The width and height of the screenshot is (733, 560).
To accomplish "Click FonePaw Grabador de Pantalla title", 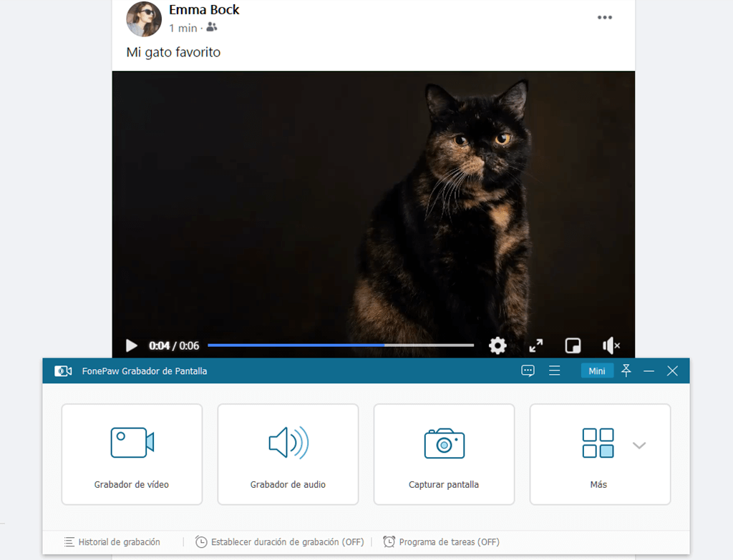I will [x=145, y=371].
